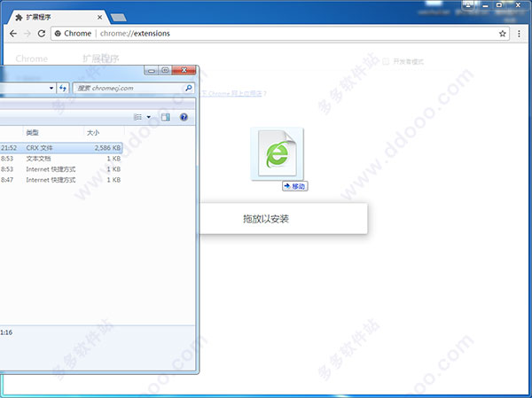Select the CRX 文件 row

coord(60,148)
